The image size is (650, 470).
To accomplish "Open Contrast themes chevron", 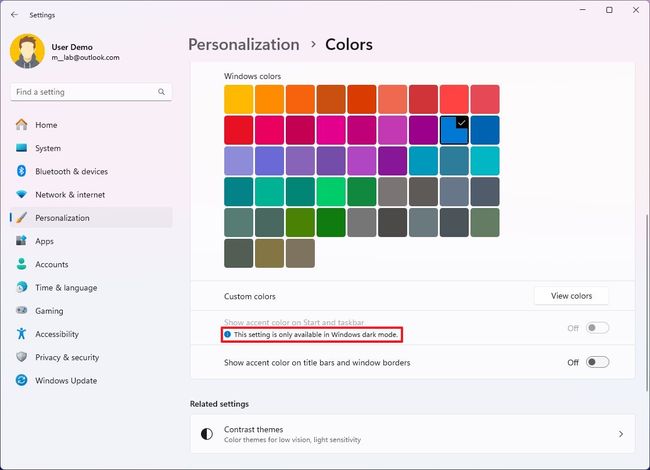I will (620, 434).
